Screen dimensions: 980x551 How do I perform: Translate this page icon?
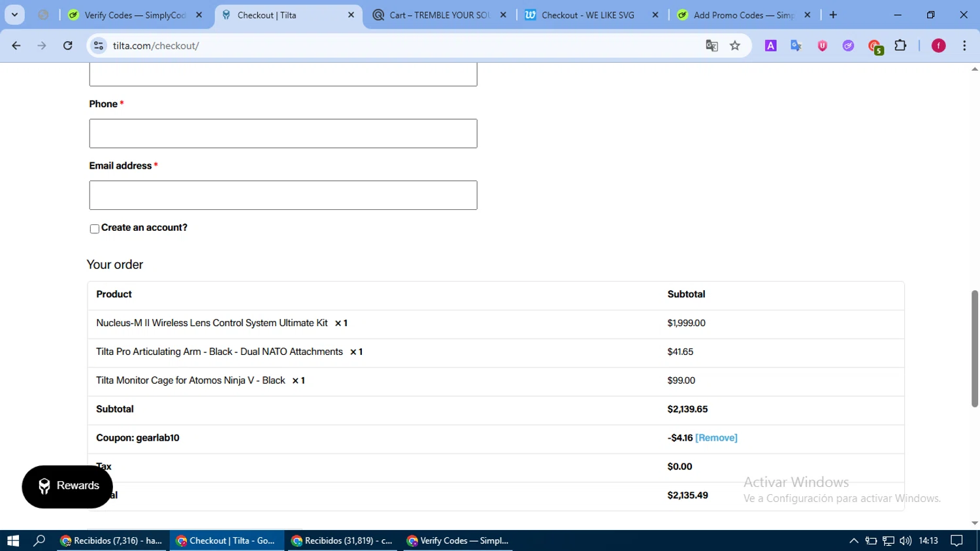click(711, 45)
